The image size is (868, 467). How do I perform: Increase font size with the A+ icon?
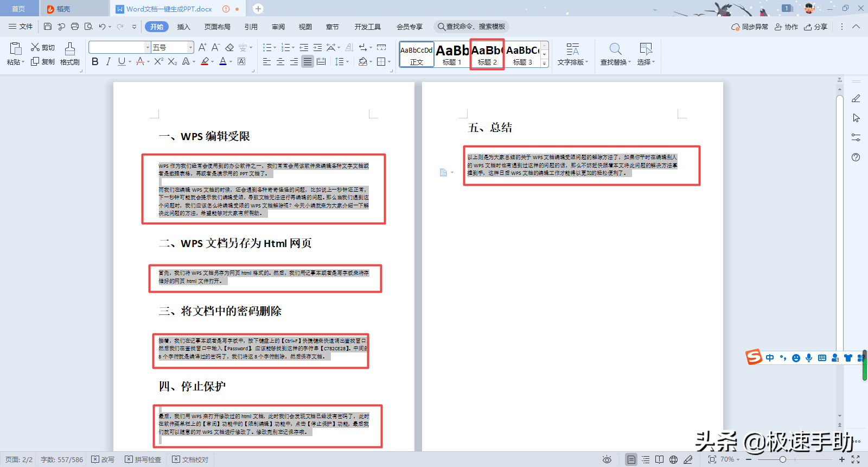point(202,47)
